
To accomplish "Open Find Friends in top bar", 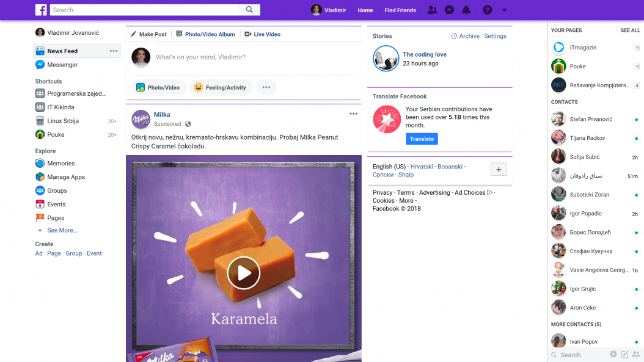I will (400, 10).
